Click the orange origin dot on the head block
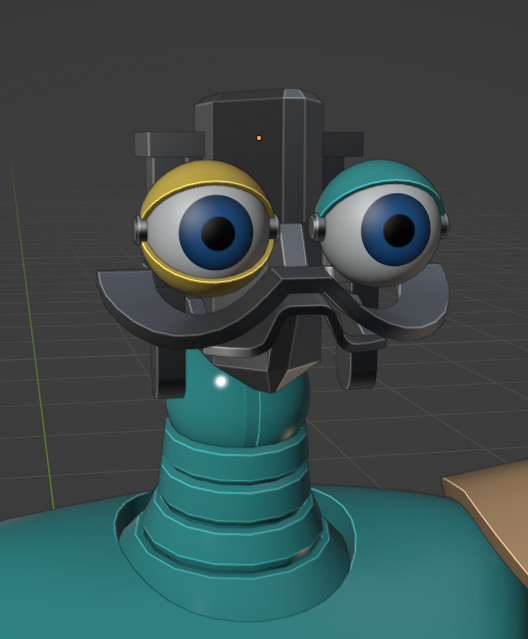Screen dimensions: 528x639 [x=259, y=138]
